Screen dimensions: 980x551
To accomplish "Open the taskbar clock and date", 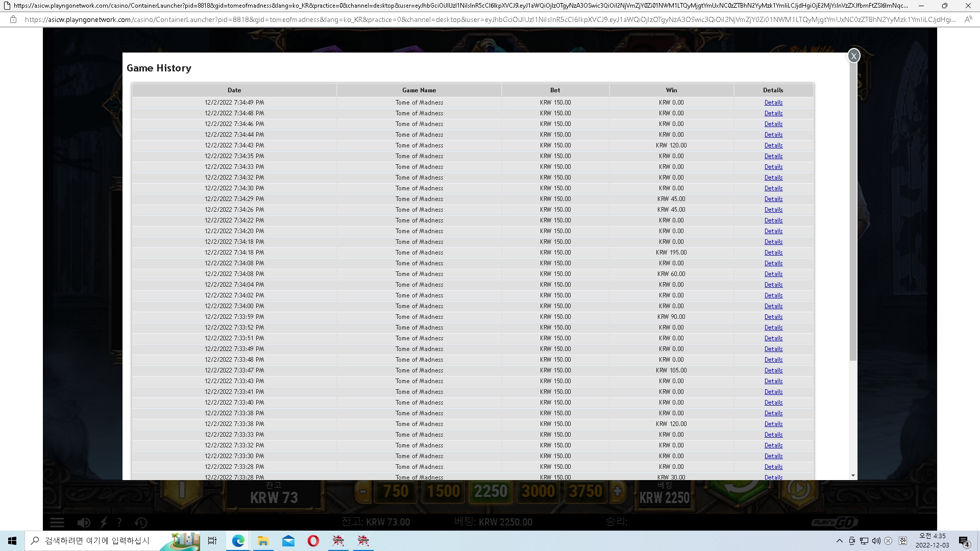I will coord(932,541).
